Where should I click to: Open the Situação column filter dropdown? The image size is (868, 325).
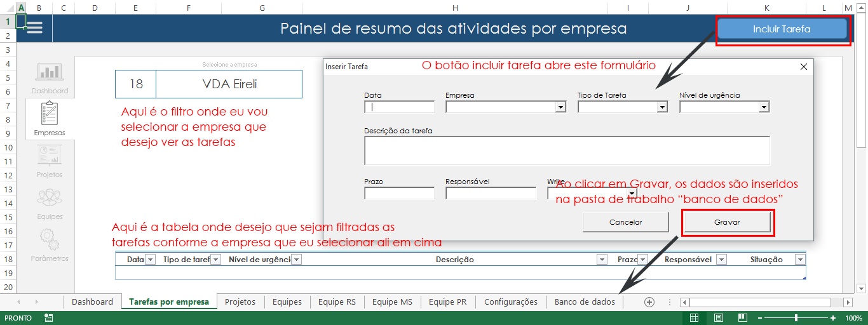(x=800, y=259)
